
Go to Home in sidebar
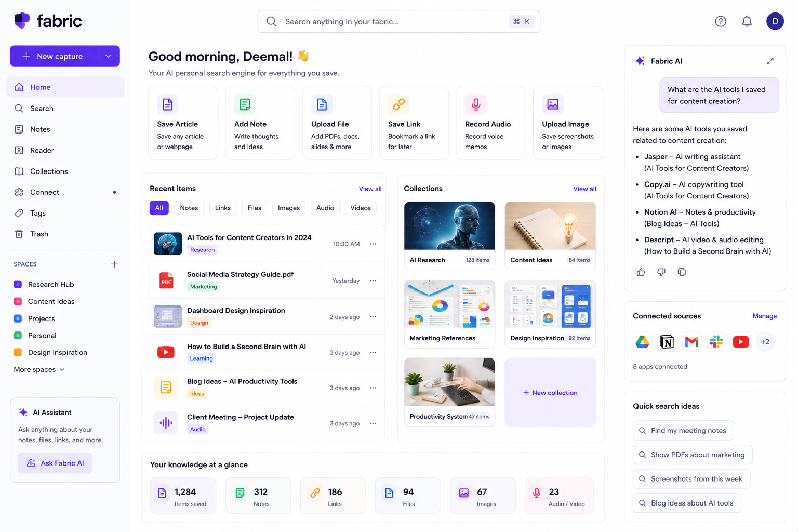[x=65, y=87]
